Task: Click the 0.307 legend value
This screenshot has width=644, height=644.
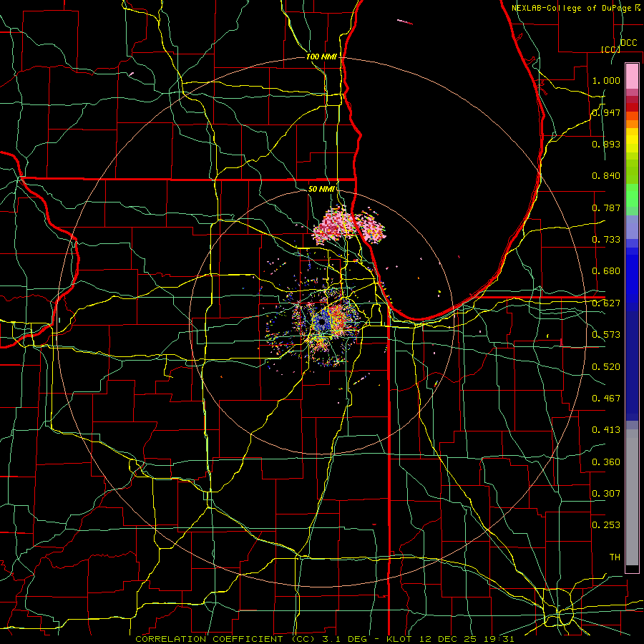Action: pos(606,494)
